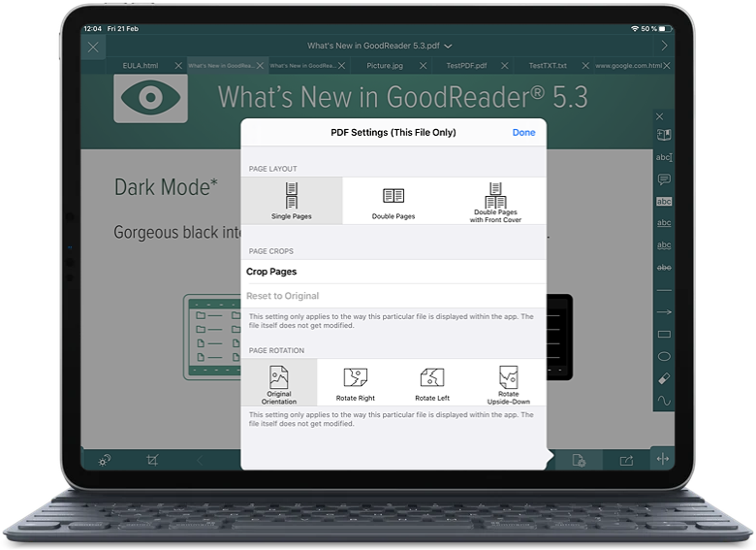Select the abc text insertion tool
Screen dimensions: 756x550
pyautogui.click(x=664, y=157)
